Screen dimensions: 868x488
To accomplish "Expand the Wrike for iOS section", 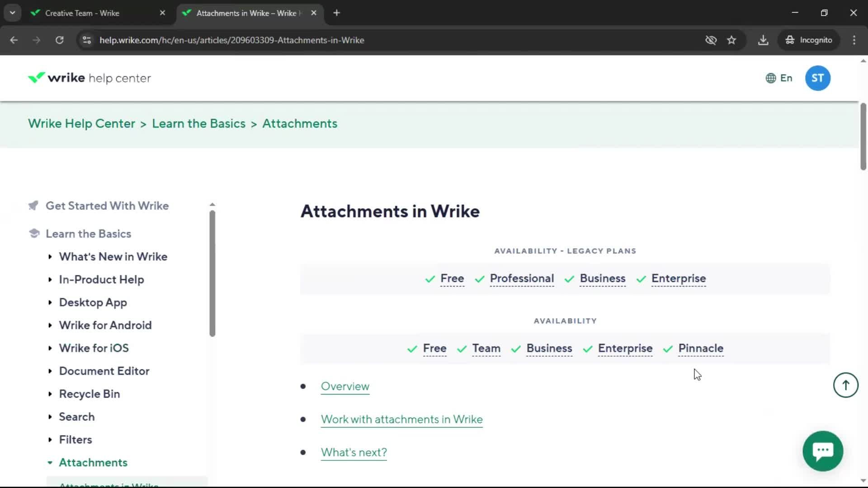I will [50, 348].
